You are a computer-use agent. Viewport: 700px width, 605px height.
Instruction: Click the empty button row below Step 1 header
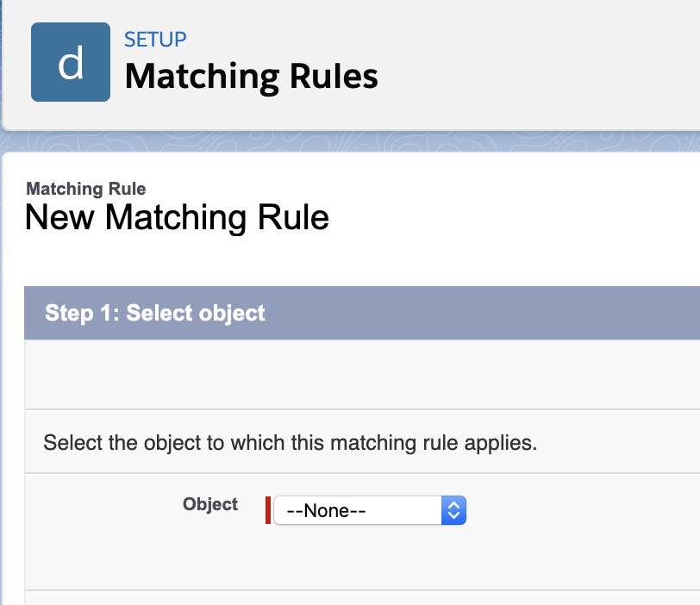(362, 375)
